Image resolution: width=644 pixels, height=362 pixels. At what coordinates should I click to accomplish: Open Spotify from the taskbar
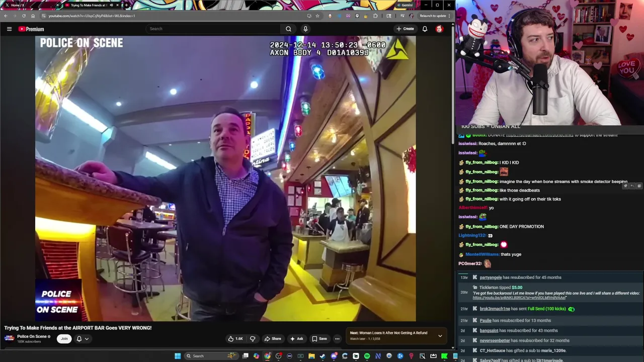coord(367,356)
